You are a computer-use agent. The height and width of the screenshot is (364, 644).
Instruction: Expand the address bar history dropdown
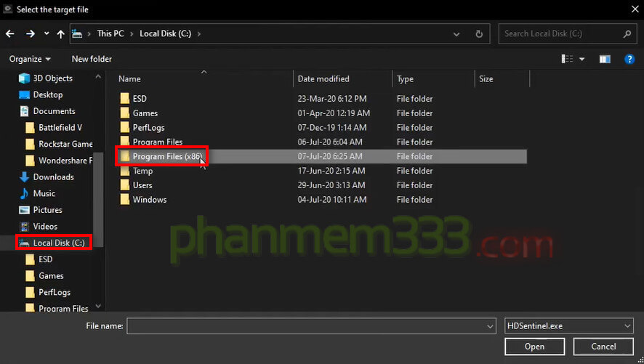click(456, 33)
